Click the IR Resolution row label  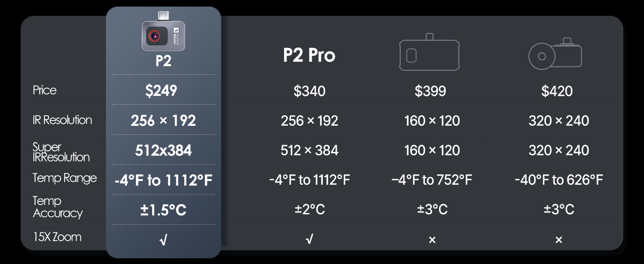coord(62,120)
